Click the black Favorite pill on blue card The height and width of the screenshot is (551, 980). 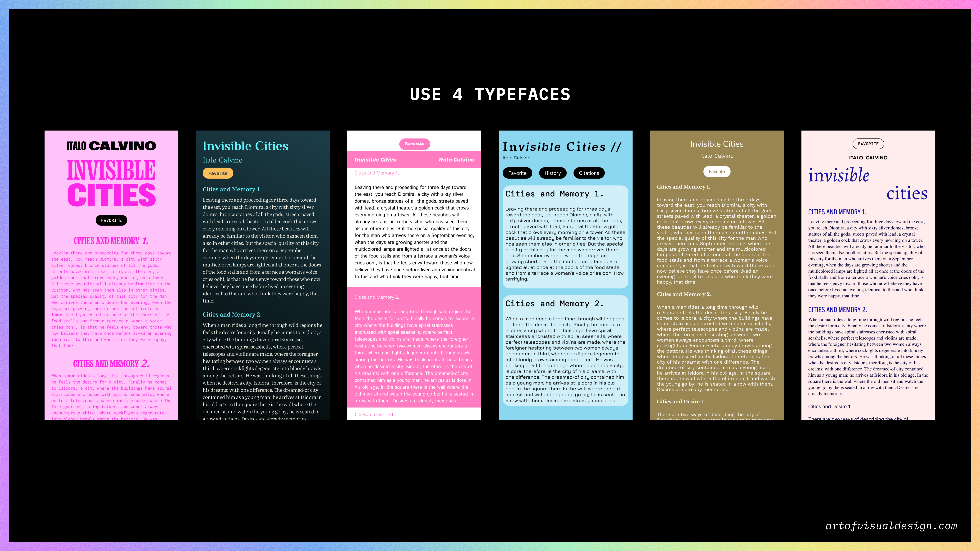pyautogui.click(x=517, y=173)
